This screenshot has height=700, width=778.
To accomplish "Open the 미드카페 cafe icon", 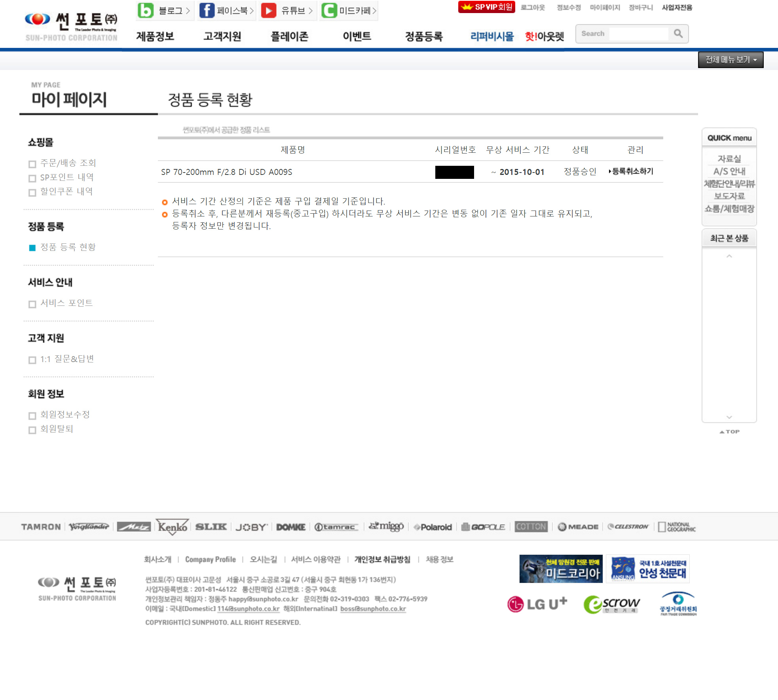I will point(329,10).
